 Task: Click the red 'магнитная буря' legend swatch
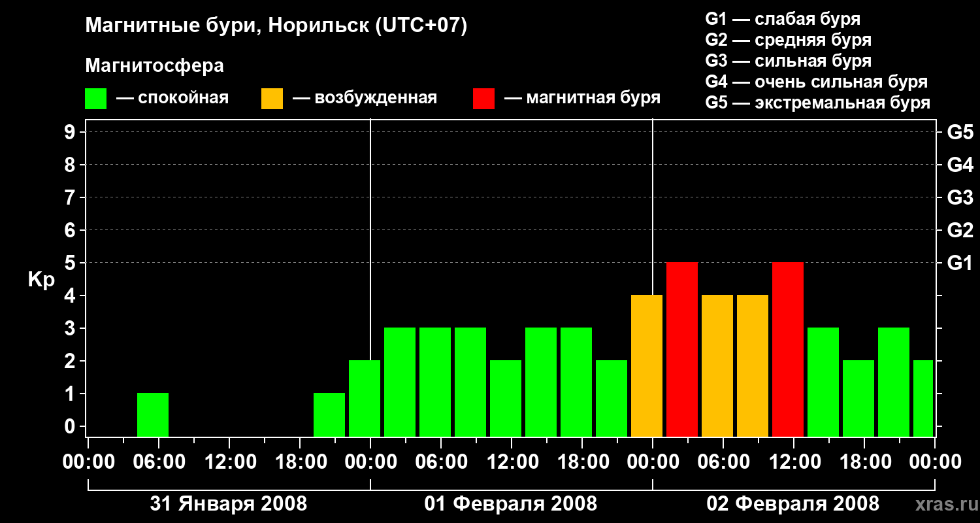483,98
